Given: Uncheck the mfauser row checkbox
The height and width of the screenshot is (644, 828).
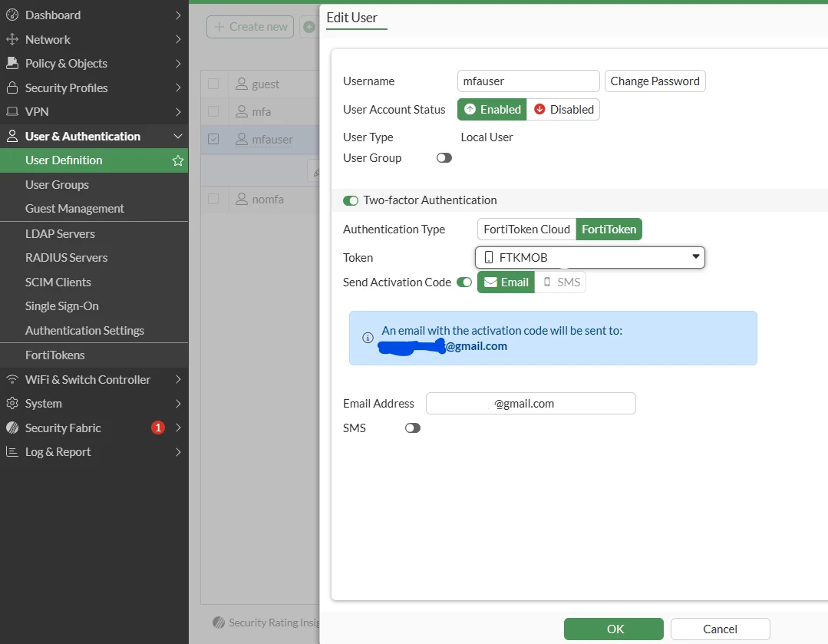Looking at the screenshot, I should (213, 139).
